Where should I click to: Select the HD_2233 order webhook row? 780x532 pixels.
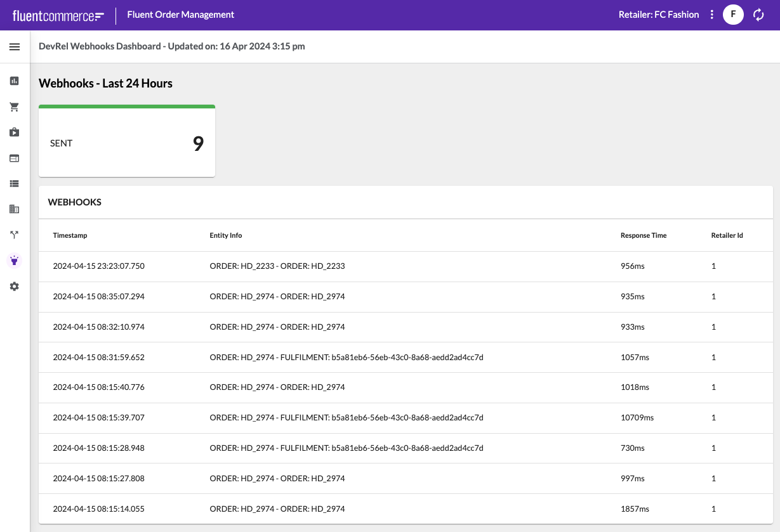(406, 266)
